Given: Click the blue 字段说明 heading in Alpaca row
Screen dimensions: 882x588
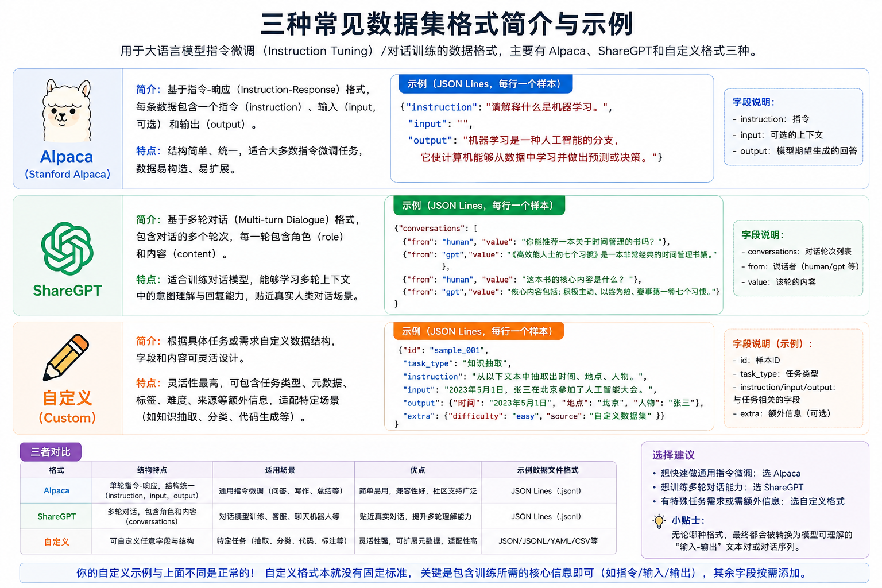Looking at the screenshot, I should (753, 102).
